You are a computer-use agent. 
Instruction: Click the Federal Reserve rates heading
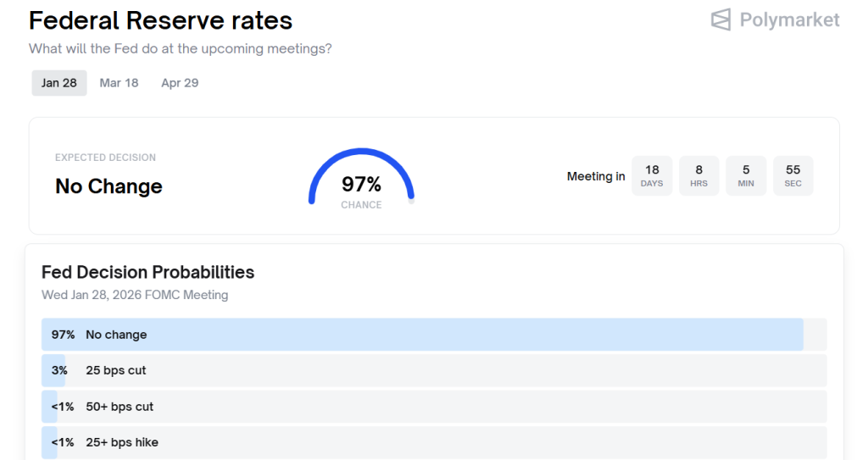pyautogui.click(x=160, y=20)
